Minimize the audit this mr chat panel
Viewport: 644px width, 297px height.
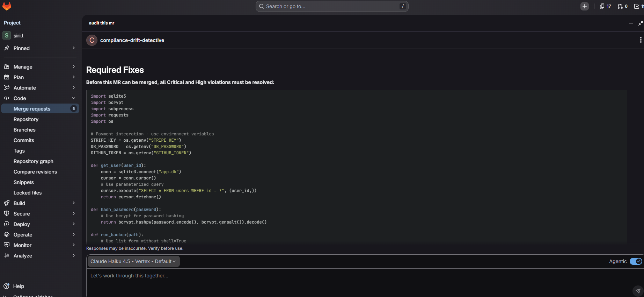point(631,23)
